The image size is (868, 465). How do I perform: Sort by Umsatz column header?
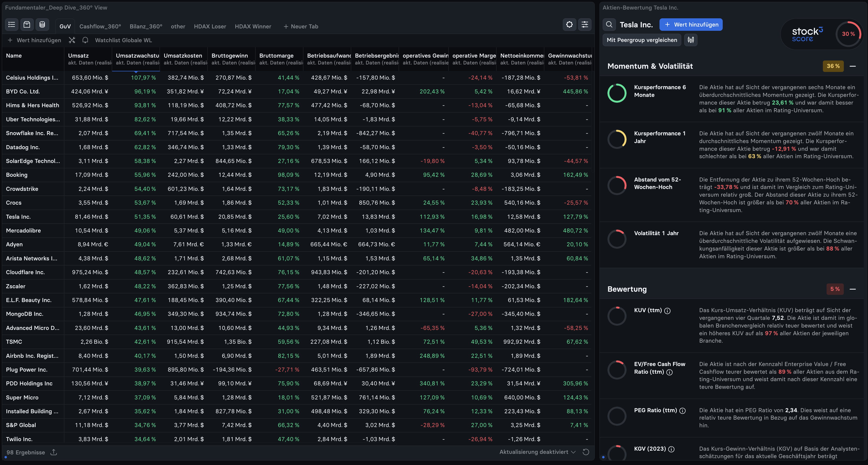point(88,59)
